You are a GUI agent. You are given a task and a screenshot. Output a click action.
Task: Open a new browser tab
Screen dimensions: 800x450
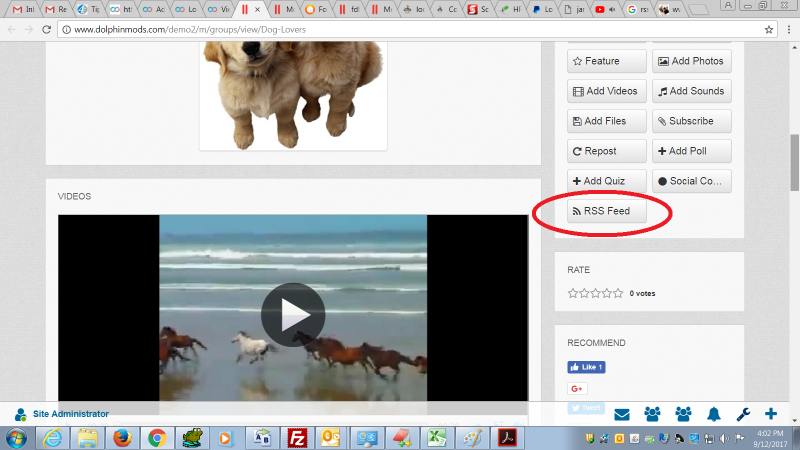697,10
